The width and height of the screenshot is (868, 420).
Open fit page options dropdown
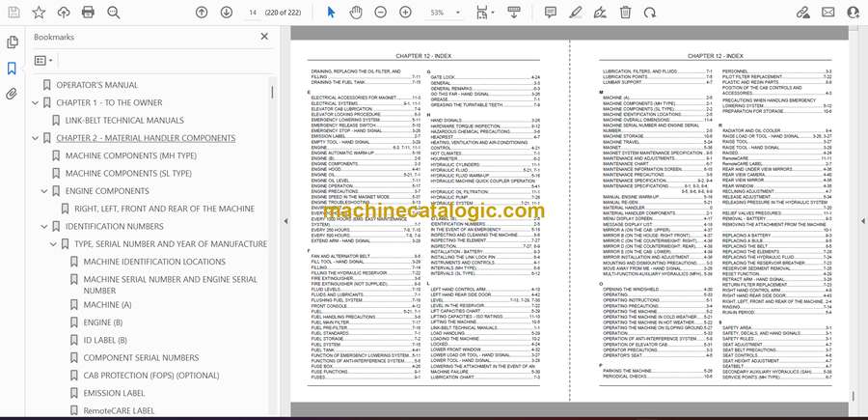pos(485,13)
